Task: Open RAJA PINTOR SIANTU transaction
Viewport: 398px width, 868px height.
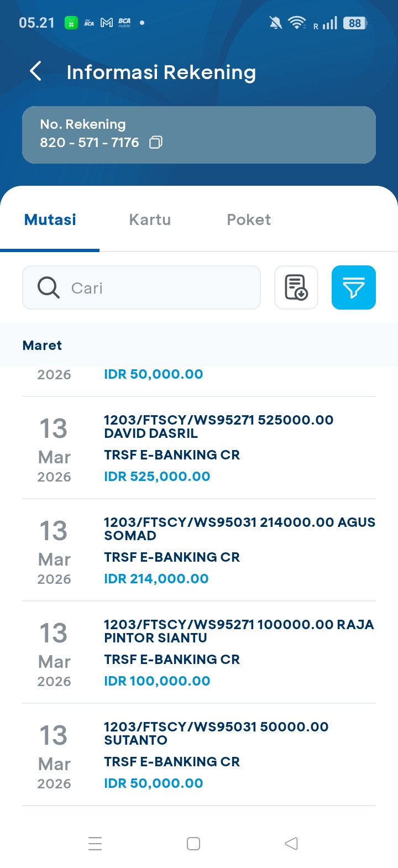Action: coord(199,652)
